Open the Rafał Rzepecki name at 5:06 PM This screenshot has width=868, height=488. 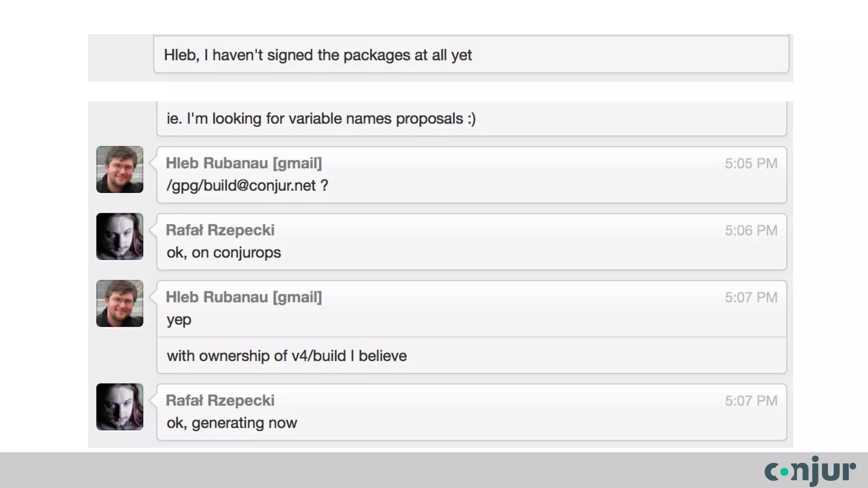pyautogui.click(x=220, y=230)
